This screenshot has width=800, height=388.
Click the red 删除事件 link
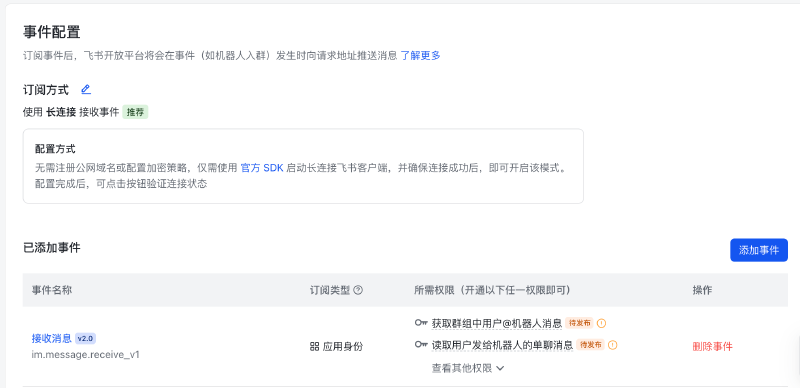pos(712,347)
